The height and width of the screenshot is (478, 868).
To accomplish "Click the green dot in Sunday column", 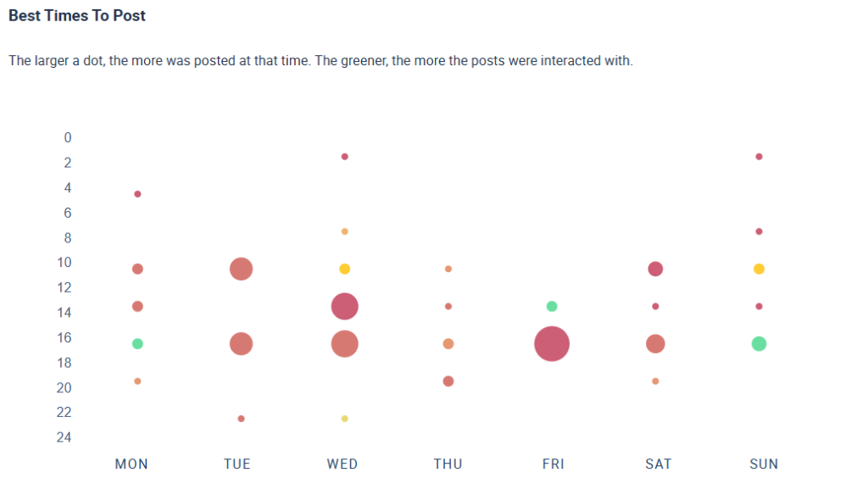I will click(759, 343).
